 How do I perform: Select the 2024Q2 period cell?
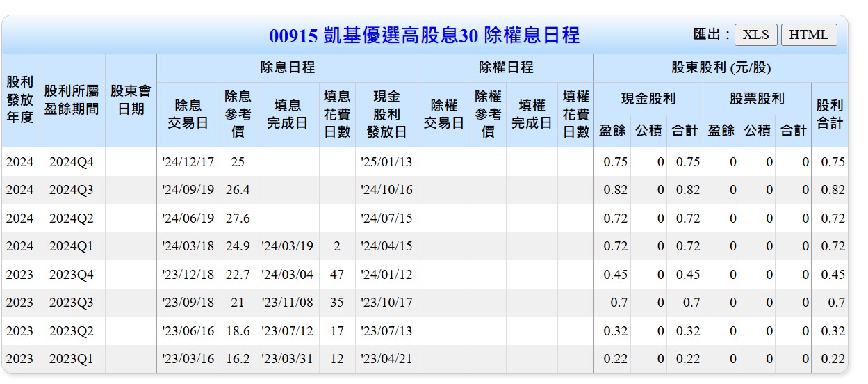tap(72, 218)
